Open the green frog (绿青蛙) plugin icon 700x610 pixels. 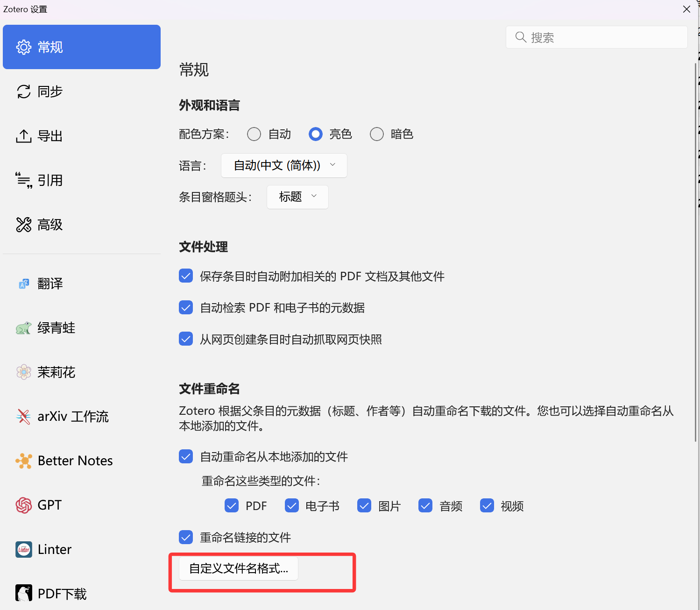(x=24, y=328)
